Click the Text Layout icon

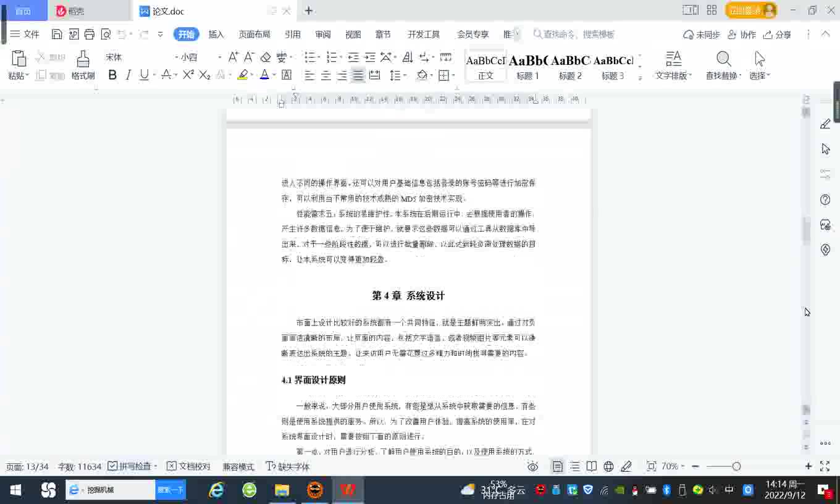[x=673, y=59]
